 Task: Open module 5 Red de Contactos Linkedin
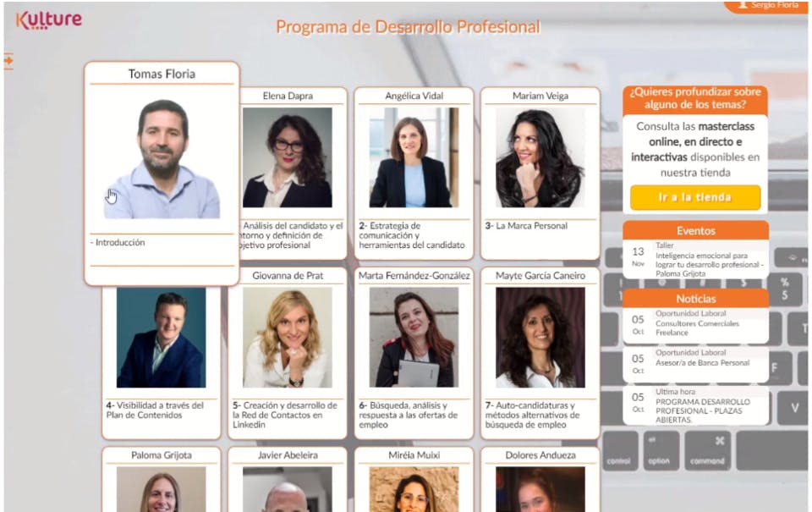click(x=285, y=415)
